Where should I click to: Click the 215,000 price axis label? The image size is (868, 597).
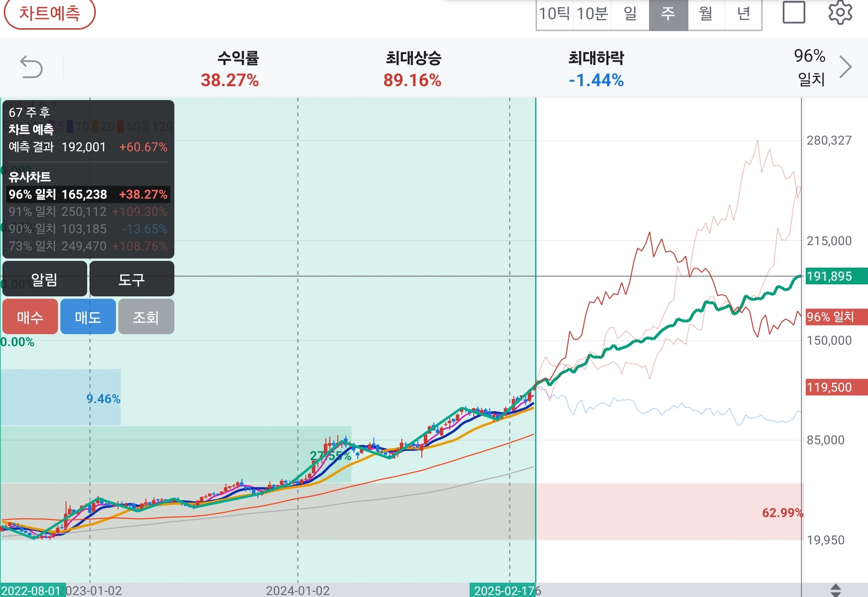point(829,241)
